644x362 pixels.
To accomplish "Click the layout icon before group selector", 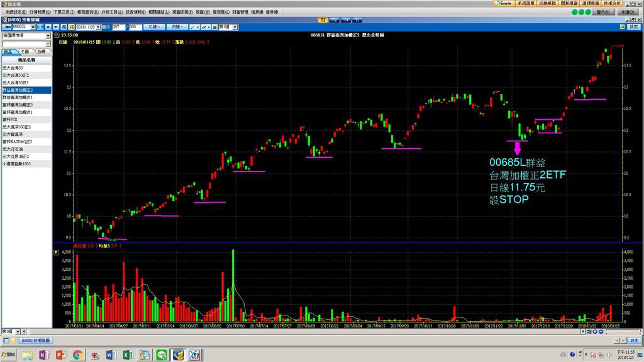I will [214, 27].
